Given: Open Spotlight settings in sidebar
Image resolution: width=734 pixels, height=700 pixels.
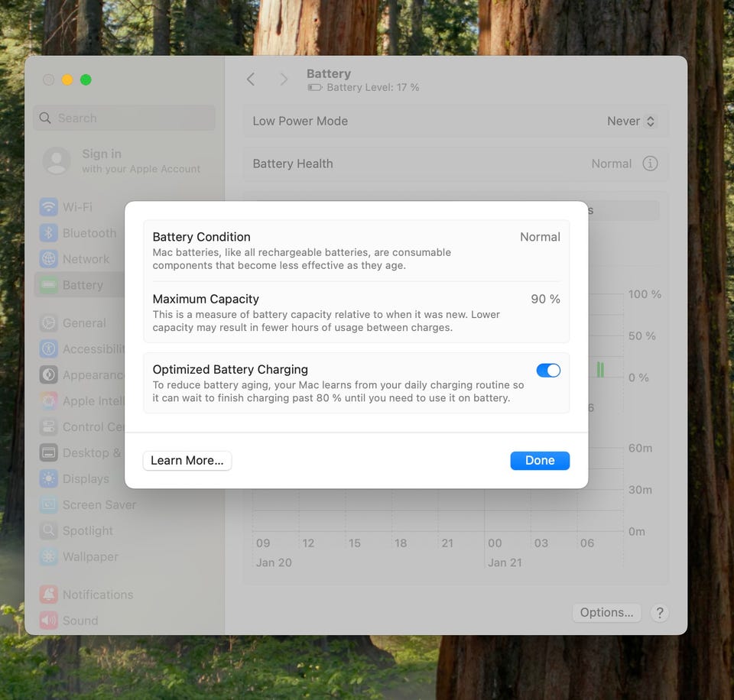Looking at the screenshot, I should (x=87, y=531).
